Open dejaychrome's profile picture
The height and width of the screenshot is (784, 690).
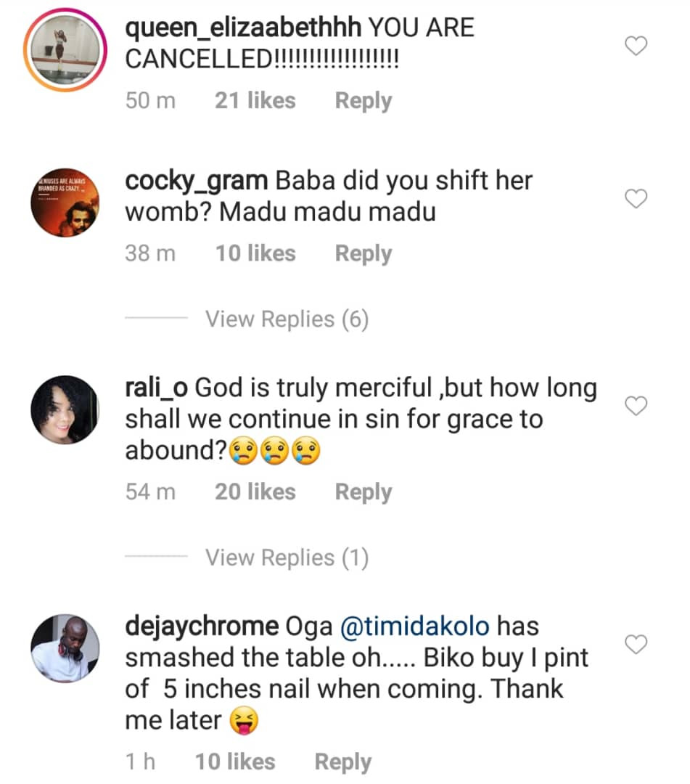(x=65, y=648)
